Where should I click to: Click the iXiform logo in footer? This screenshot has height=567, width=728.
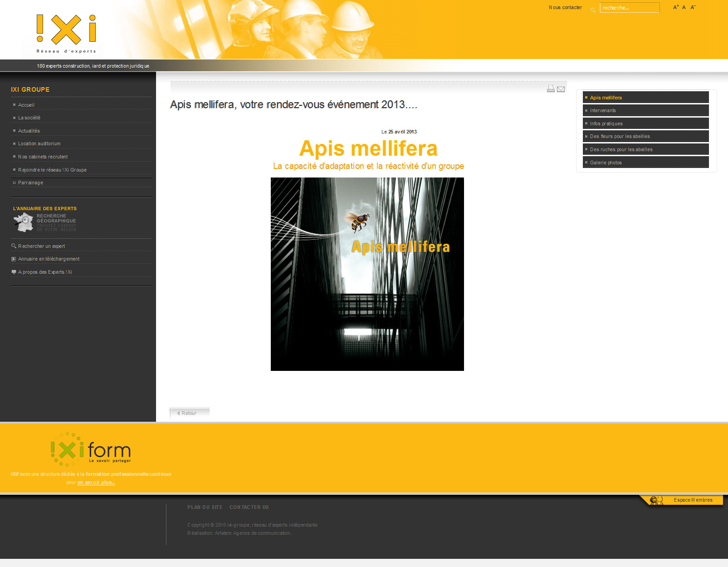(91, 449)
